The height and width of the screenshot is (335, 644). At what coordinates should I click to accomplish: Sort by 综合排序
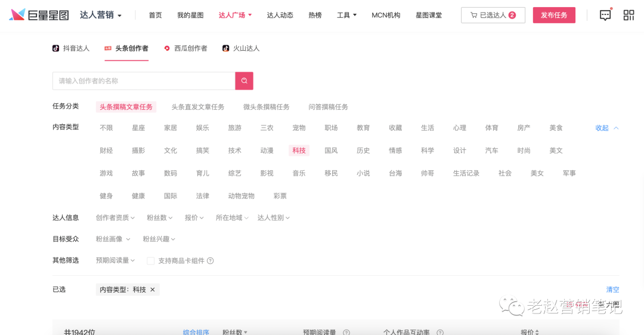click(196, 331)
